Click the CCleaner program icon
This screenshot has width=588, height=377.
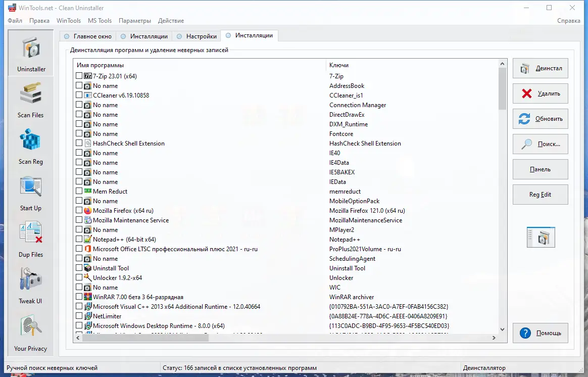click(87, 96)
